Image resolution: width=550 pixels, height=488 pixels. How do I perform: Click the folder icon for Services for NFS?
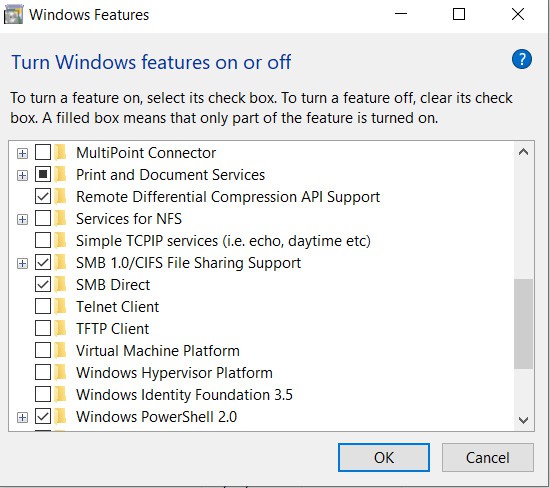coord(61,218)
